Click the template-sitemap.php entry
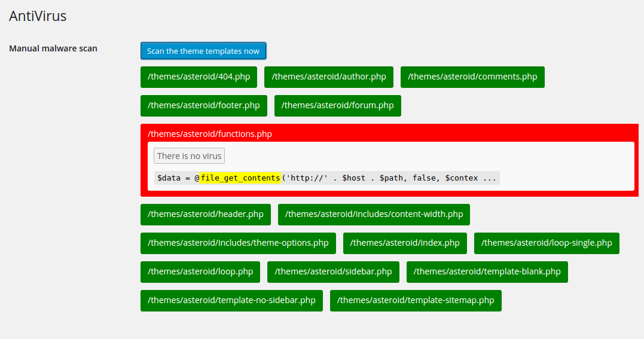This screenshot has width=644, height=339. 416,300
